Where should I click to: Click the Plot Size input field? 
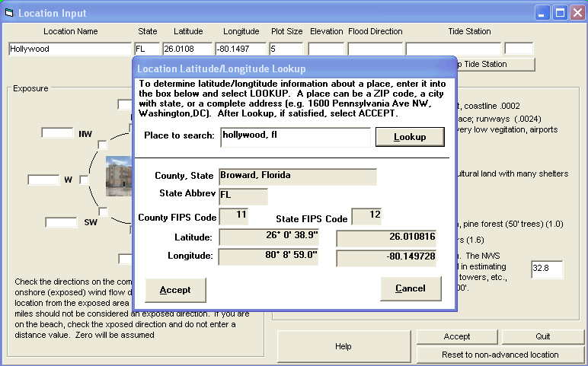coord(286,49)
